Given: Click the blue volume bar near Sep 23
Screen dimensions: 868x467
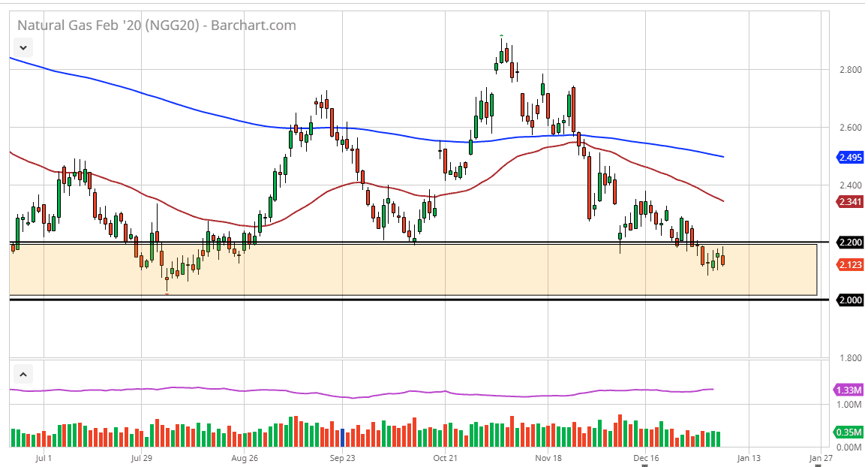Looking at the screenshot, I should pos(343,438).
